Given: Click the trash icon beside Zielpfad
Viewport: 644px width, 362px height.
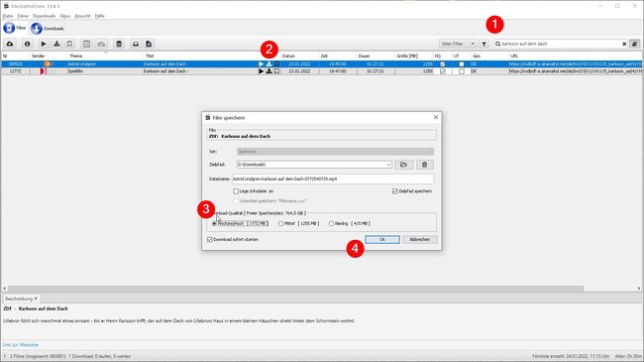Looking at the screenshot, I should coord(425,165).
